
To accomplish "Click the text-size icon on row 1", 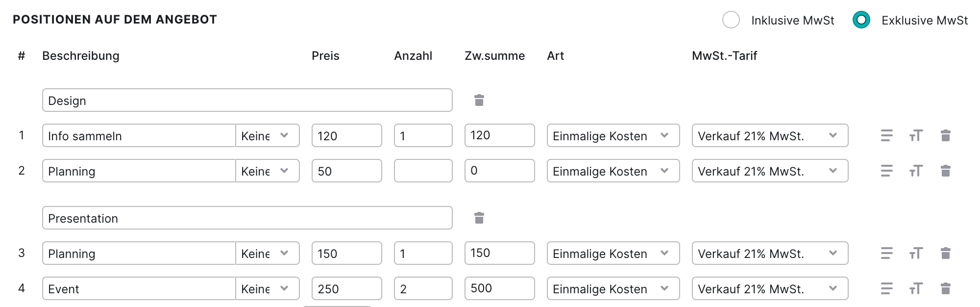I will tap(916, 135).
